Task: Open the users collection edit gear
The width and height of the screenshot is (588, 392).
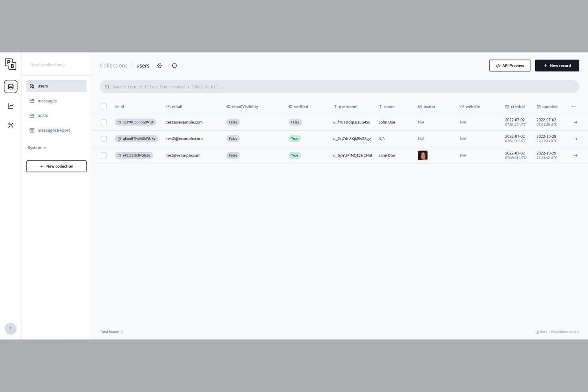Action: [160, 66]
